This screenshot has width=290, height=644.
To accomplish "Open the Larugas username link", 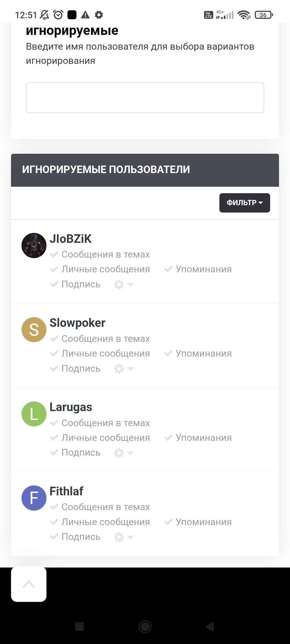I will tap(71, 407).
